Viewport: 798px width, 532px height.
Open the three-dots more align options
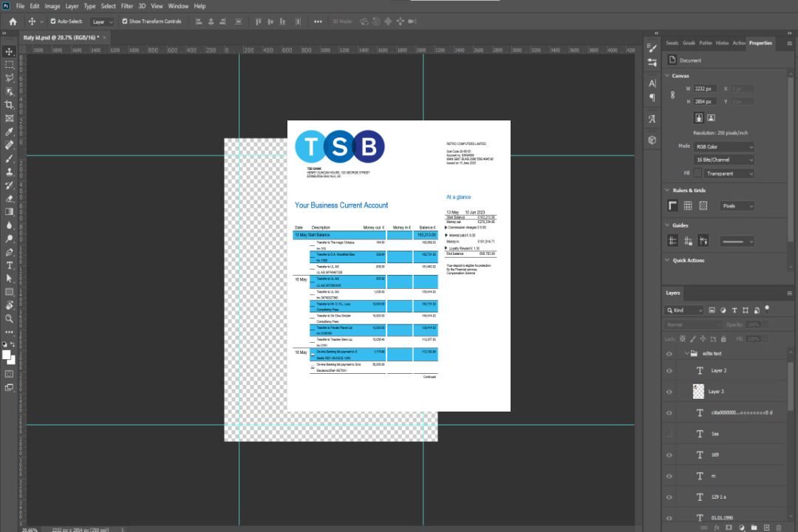coord(318,21)
